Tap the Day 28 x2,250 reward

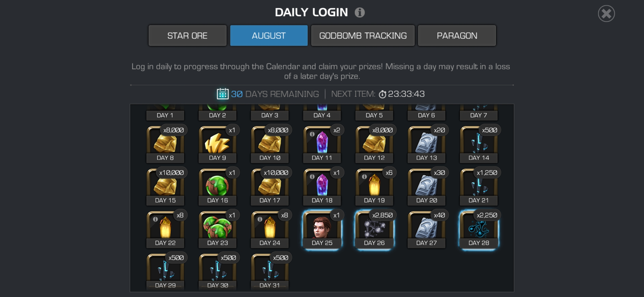[479, 229]
